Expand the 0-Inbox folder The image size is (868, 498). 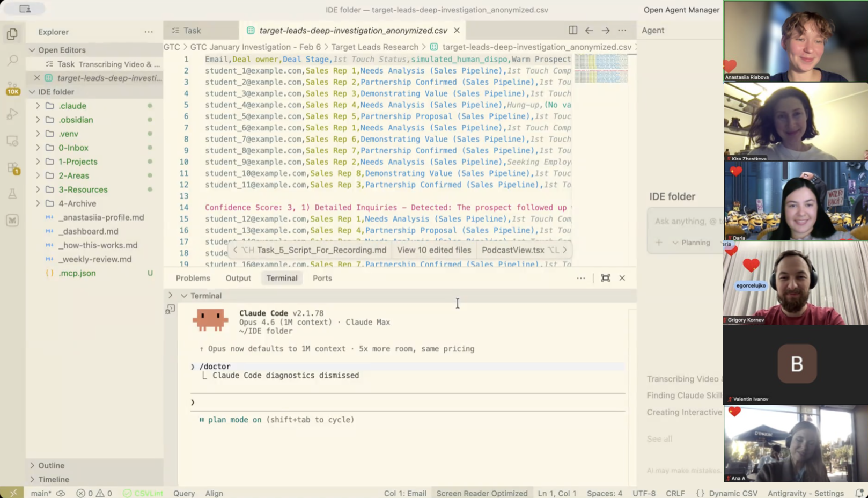click(38, 148)
